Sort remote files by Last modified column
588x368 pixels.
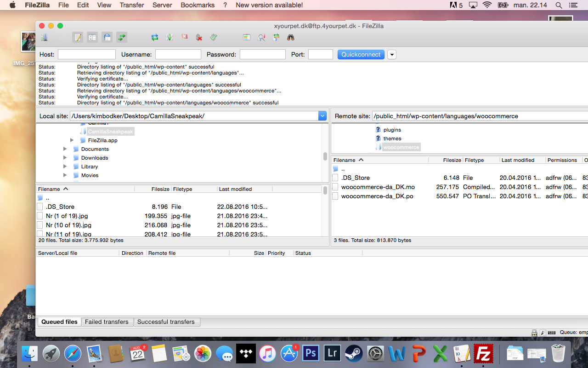pos(522,160)
